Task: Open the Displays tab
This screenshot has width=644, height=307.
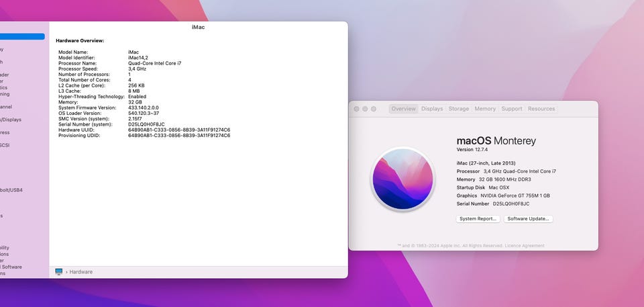Action: 432,109
